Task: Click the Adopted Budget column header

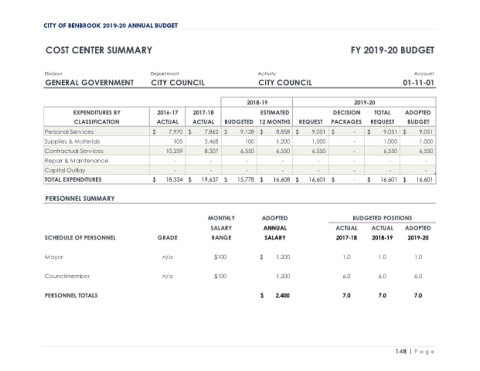Action: (418, 117)
